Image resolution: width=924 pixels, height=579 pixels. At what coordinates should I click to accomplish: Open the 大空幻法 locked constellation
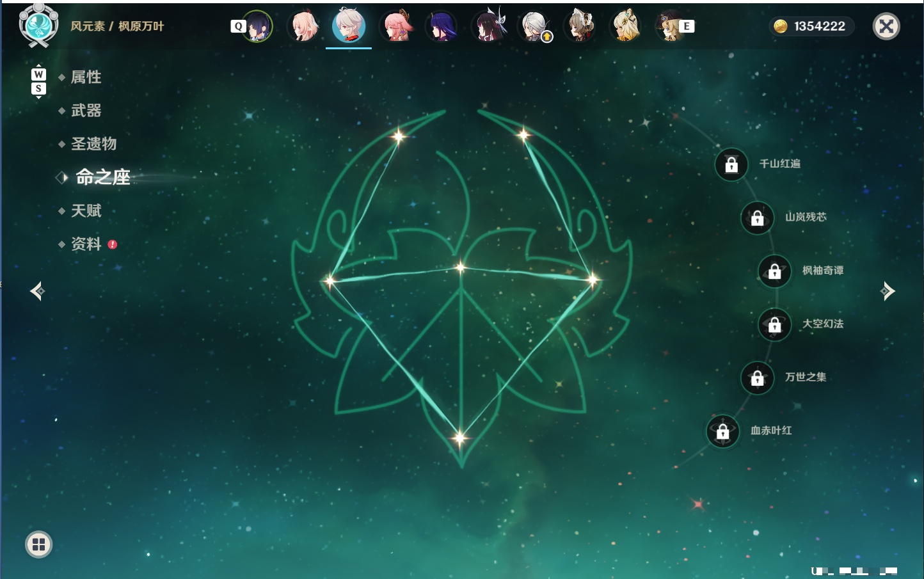774,324
